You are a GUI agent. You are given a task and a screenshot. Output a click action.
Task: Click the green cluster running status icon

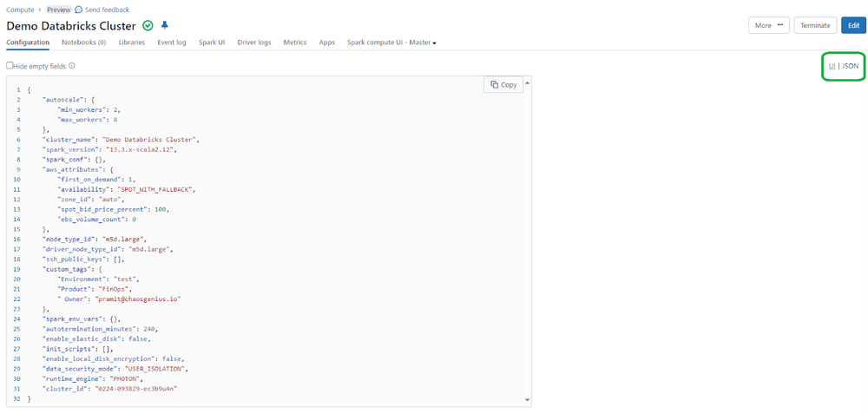point(148,26)
